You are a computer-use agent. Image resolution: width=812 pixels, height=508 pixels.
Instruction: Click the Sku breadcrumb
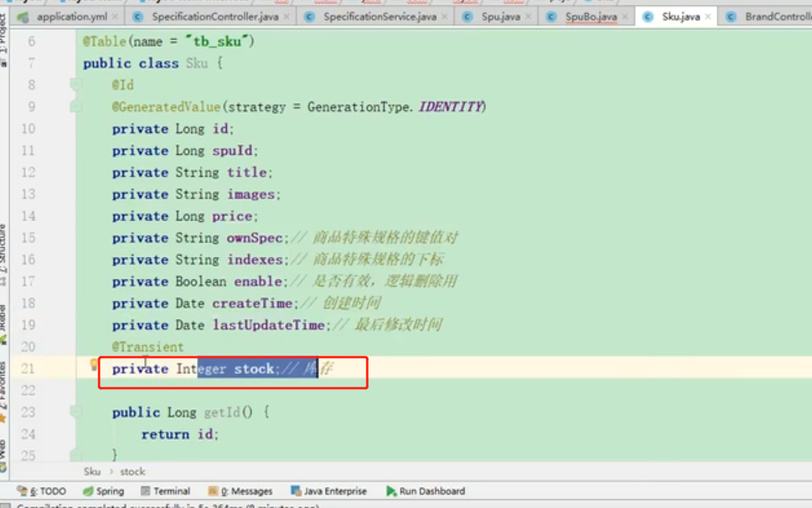pyautogui.click(x=92, y=472)
